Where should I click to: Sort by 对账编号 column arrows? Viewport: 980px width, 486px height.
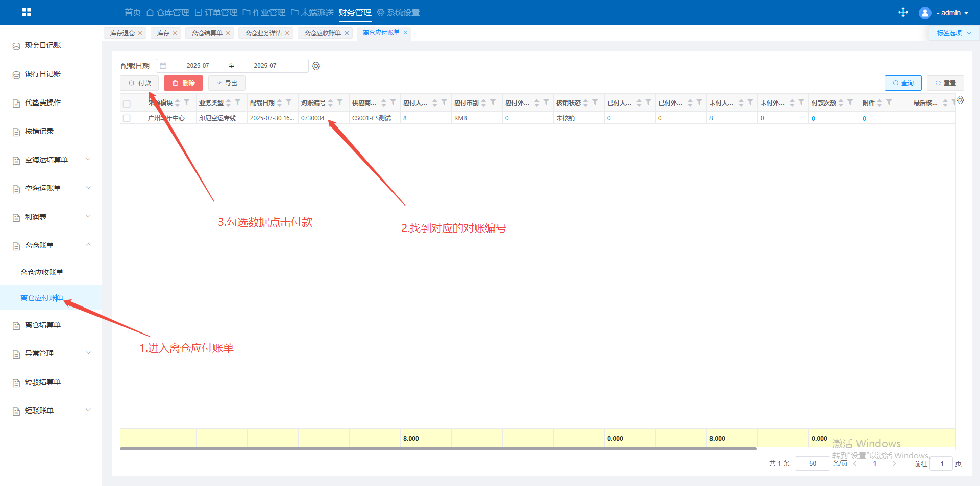331,103
